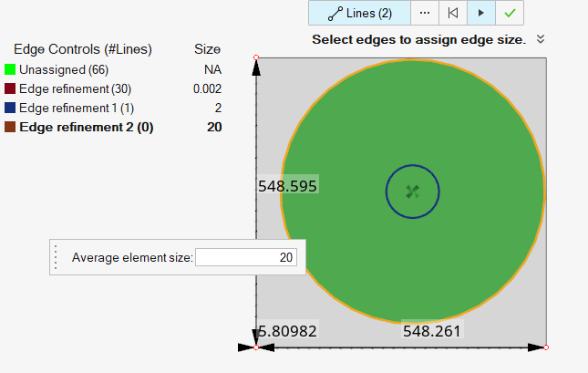Click the 548.595 vertical dimension label
This screenshot has width=588, height=373.
point(287,185)
